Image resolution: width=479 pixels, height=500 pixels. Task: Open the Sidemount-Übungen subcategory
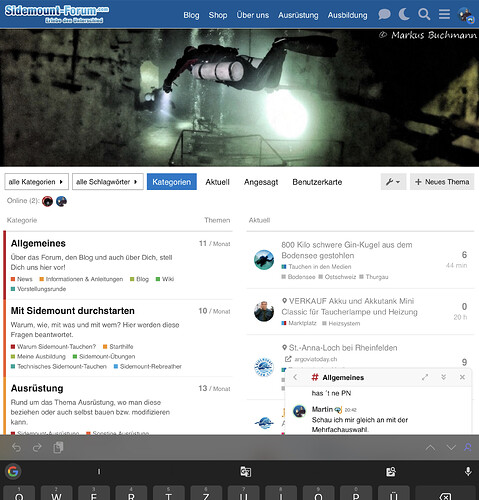(104, 356)
